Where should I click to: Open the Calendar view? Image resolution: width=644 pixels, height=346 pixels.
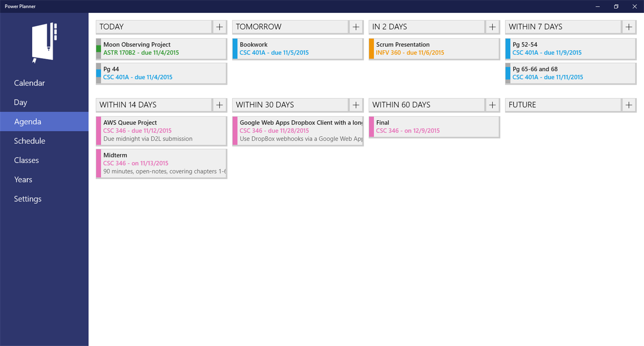pyautogui.click(x=29, y=83)
